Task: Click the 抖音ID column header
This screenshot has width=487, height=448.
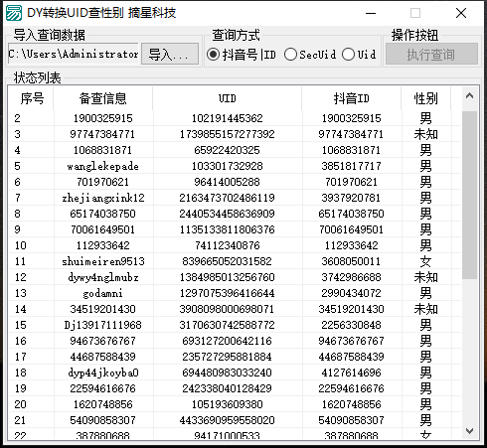Action: tap(352, 98)
